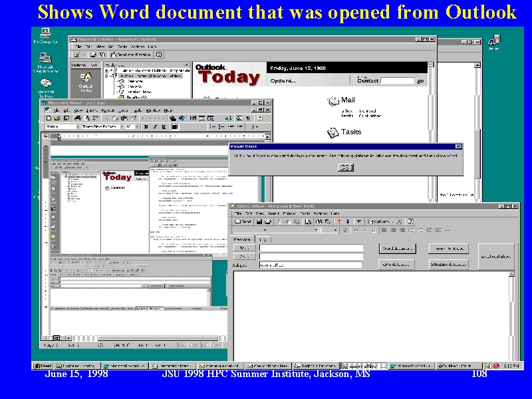Click the contact search field in Outlook Today
The width and height of the screenshot is (532, 399).
click(398, 80)
